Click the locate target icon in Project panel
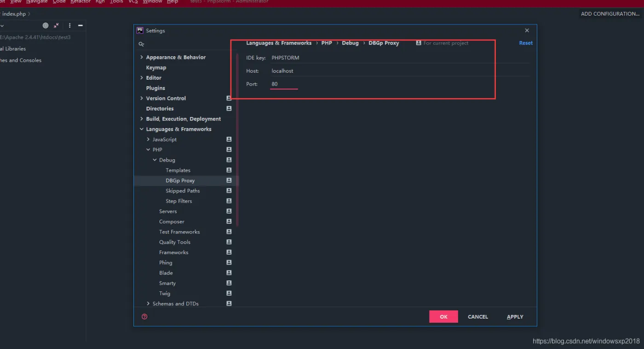 [45, 26]
